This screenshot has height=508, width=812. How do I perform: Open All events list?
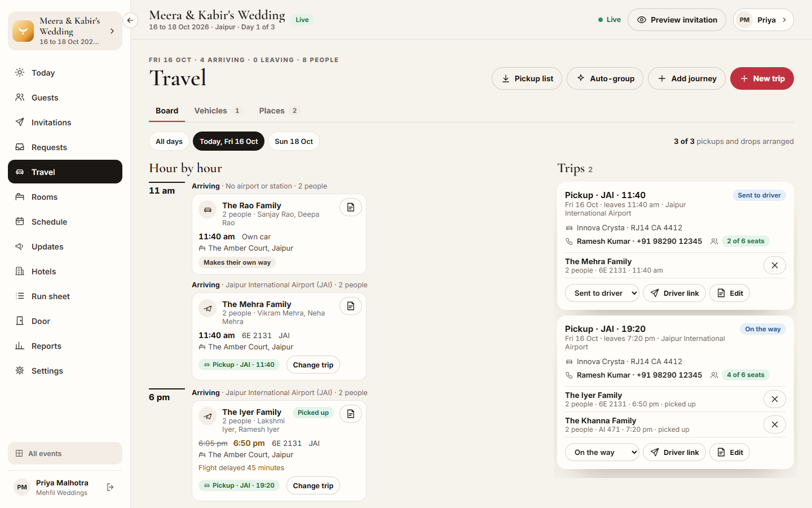(x=65, y=453)
